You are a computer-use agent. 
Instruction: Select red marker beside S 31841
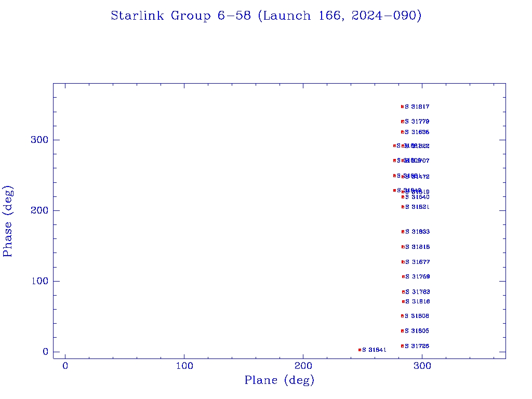[x=360, y=350]
